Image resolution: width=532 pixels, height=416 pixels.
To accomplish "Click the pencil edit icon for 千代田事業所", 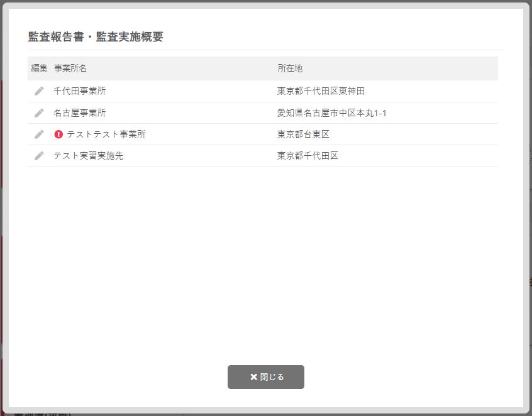I will click(x=39, y=91).
